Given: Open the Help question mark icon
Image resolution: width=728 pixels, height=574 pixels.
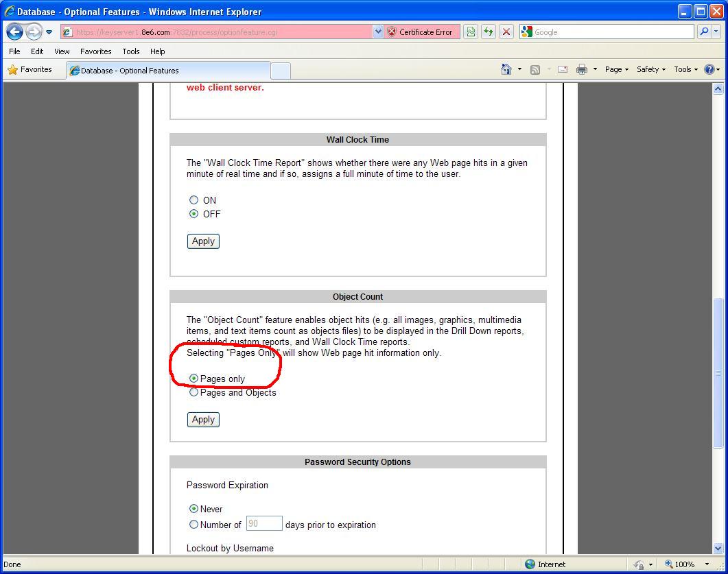Looking at the screenshot, I should click(x=709, y=69).
